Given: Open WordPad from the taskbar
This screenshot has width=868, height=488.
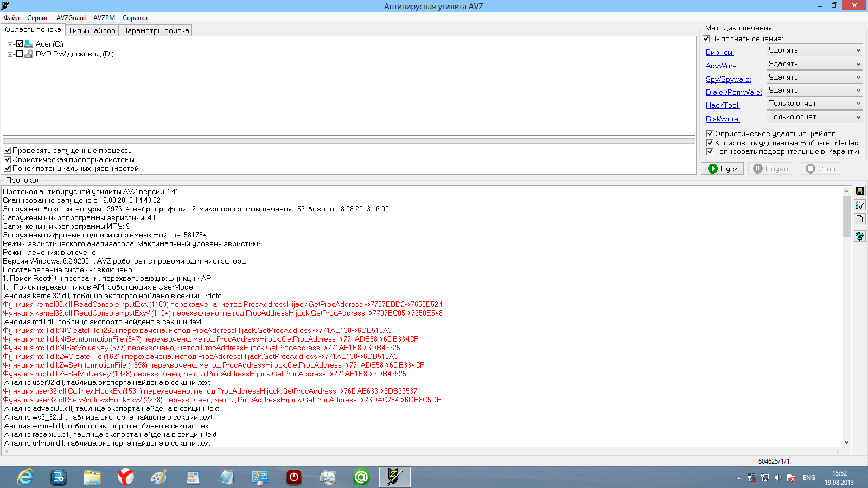Looking at the screenshot, I should pos(193,477).
